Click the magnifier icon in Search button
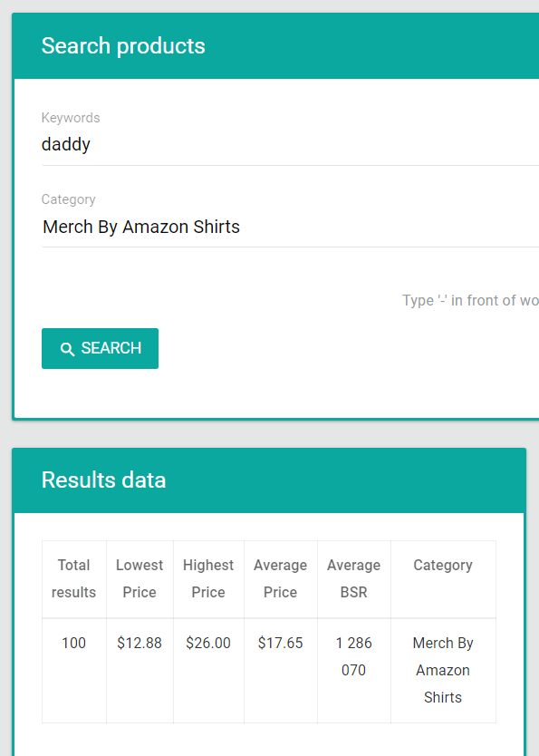Viewport: 539px width, 756px height. tap(67, 349)
